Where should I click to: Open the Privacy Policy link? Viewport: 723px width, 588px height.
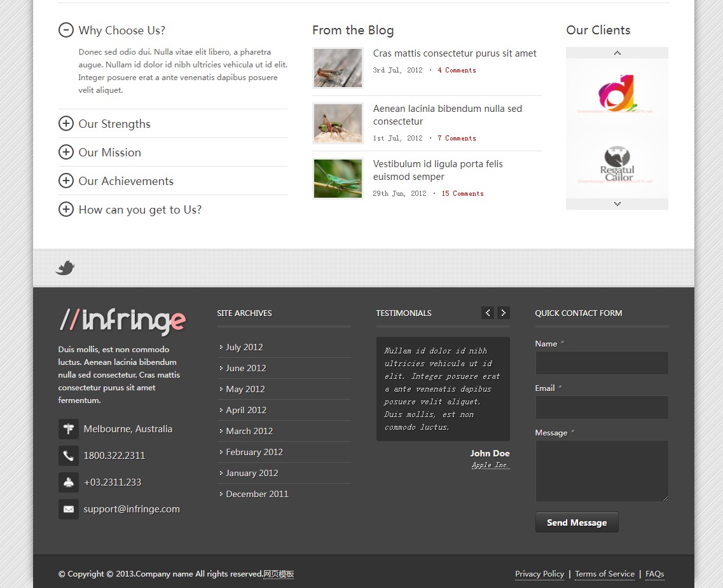539,574
